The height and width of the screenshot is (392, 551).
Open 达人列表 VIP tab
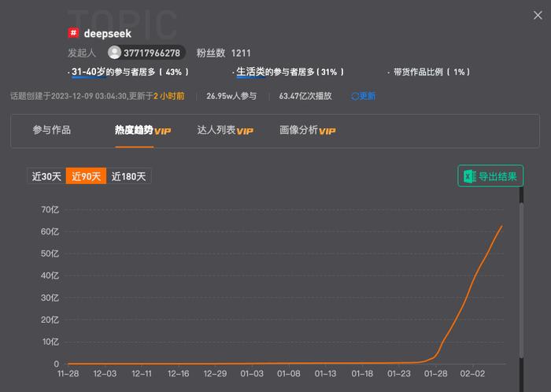(x=225, y=131)
